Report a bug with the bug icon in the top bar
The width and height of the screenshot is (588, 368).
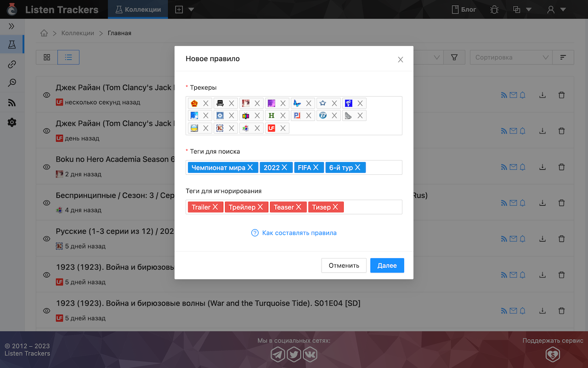[x=494, y=9]
